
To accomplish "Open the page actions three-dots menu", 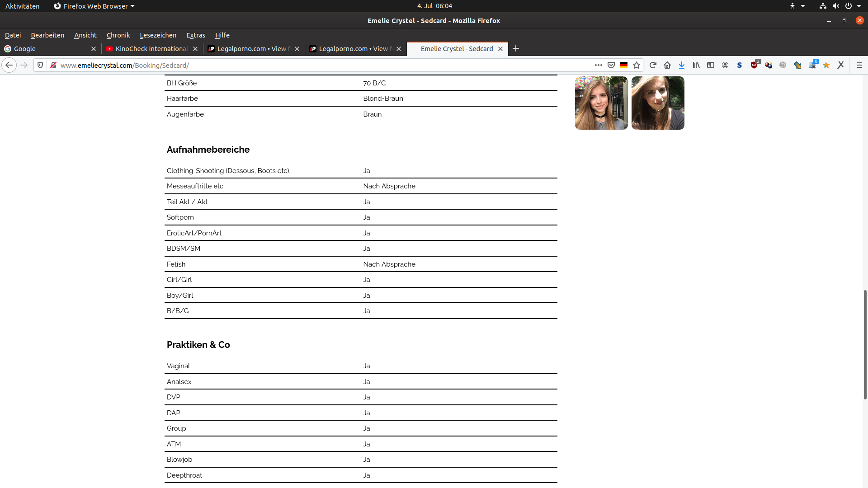I will pos(599,65).
